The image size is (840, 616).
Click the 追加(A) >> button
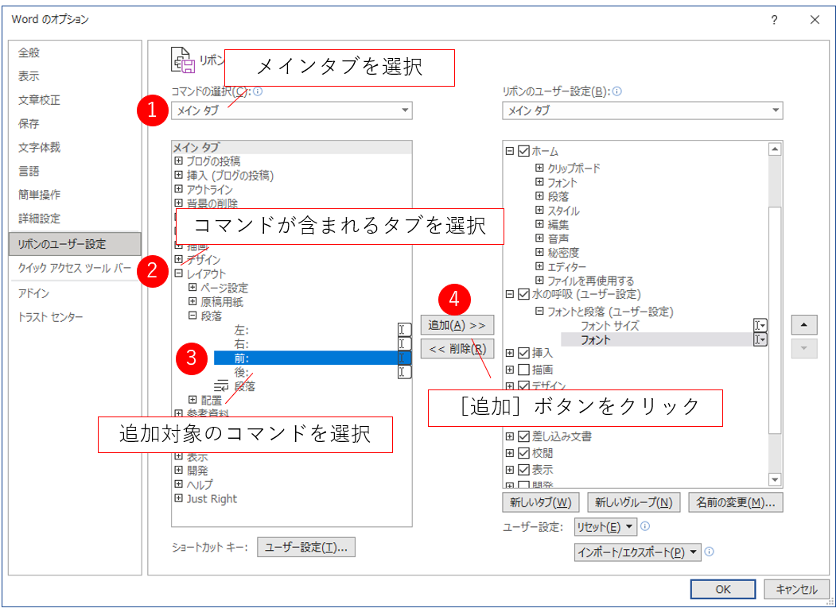457,325
